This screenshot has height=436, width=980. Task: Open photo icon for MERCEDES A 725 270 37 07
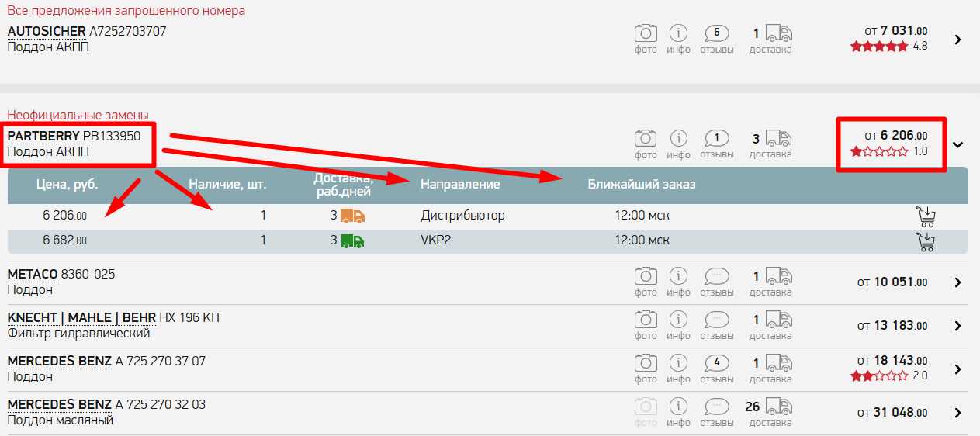point(646,362)
